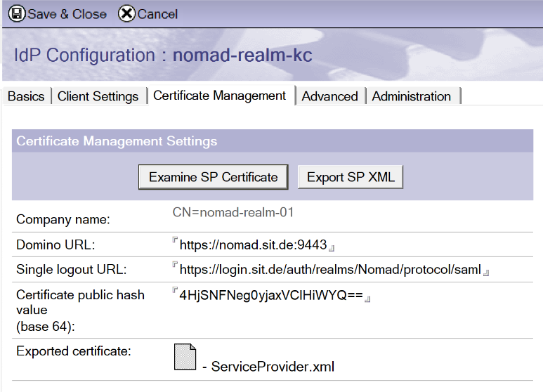Click the nomad-realm-kc document title
The width and height of the screenshot is (543, 392).
[242, 55]
